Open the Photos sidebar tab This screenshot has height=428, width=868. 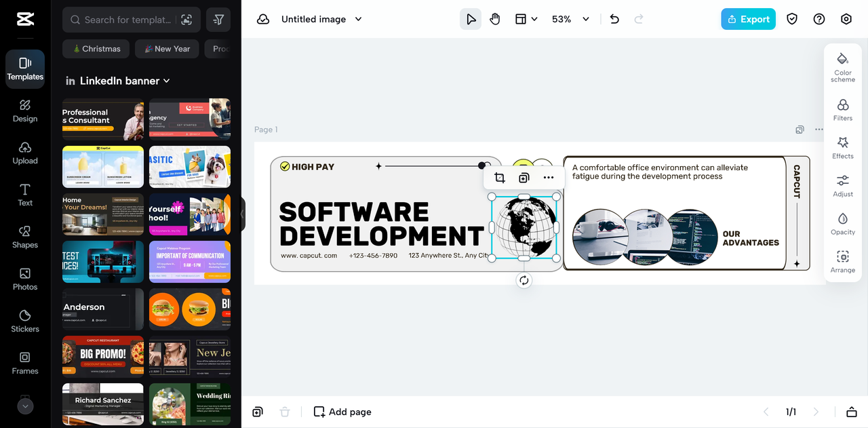[25, 279]
